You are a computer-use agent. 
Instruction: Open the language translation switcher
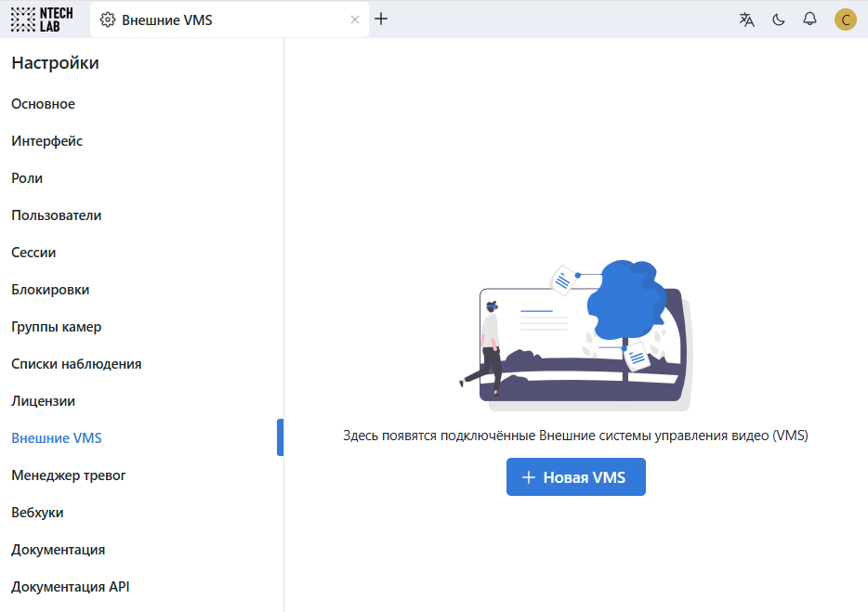tap(746, 20)
